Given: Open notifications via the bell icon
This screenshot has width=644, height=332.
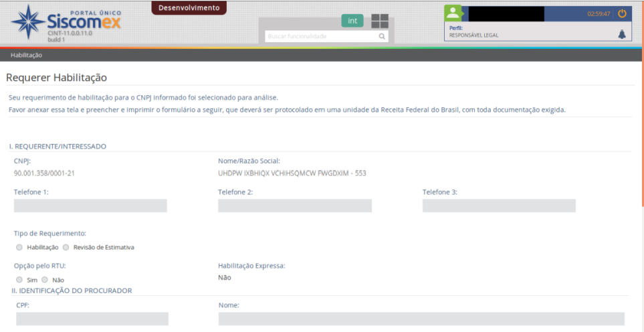Looking at the screenshot, I should tap(622, 35).
